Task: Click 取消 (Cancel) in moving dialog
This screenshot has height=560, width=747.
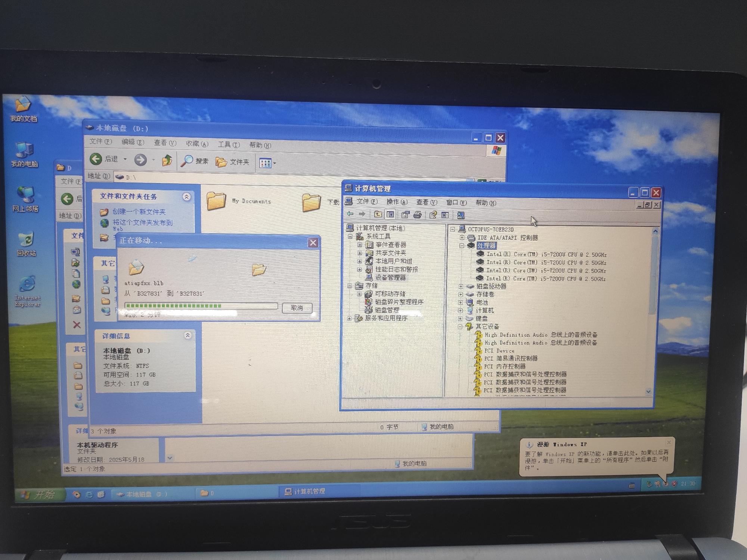Action: (297, 308)
